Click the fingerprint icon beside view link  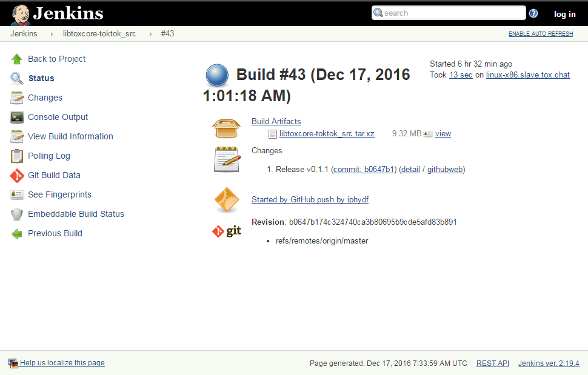point(428,134)
